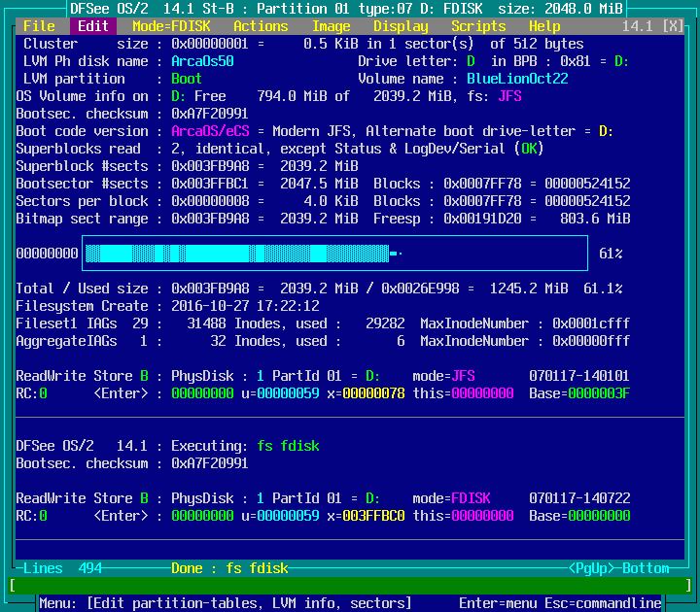The width and height of the screenshot is (700, 612).
Task: Open the File menu
Action: point(39,26)
